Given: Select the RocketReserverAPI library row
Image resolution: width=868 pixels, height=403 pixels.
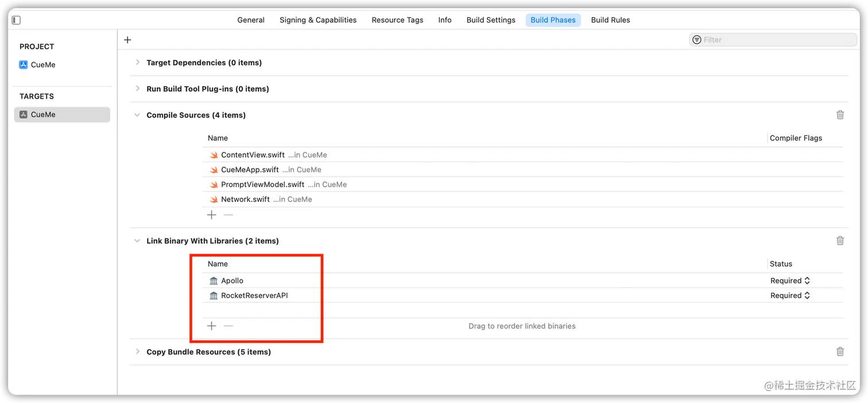Looking at the screenshot, I should (x=524, y=296).
